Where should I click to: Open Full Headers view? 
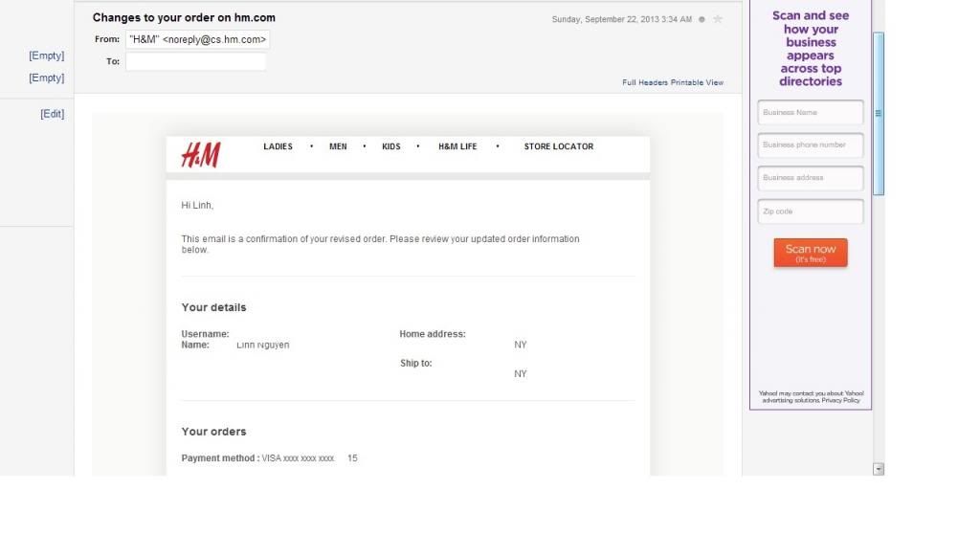click(x=645, y=83)
